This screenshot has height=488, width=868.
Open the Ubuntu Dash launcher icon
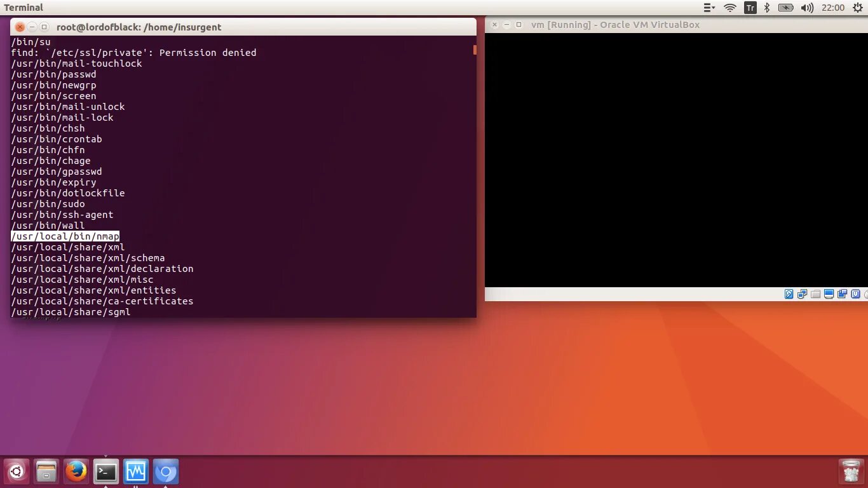tap(17, 471)
